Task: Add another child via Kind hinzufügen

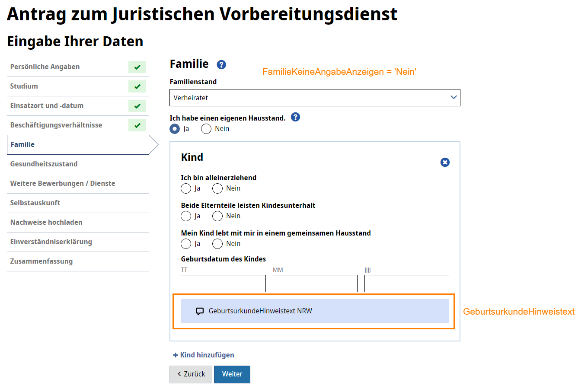Action: [x=204, y=355]
